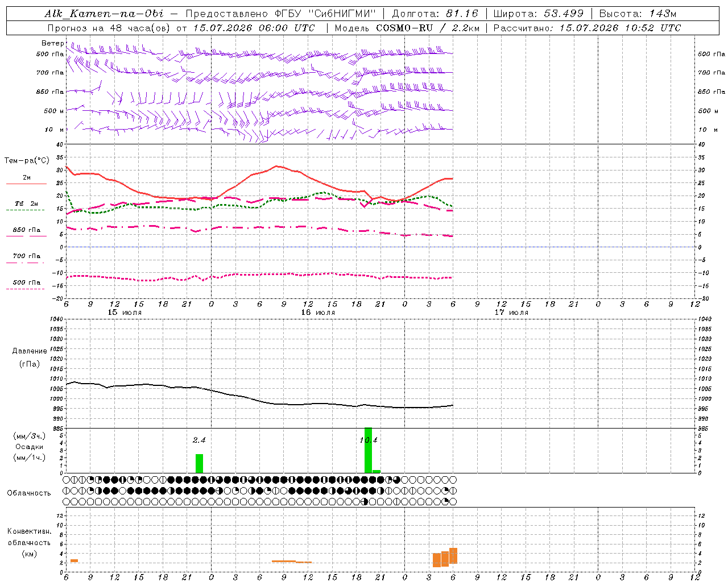This screenshot has width=728, height=582.
Task: Click the tallest orange convective cloud bar
Action: [453, 556]
